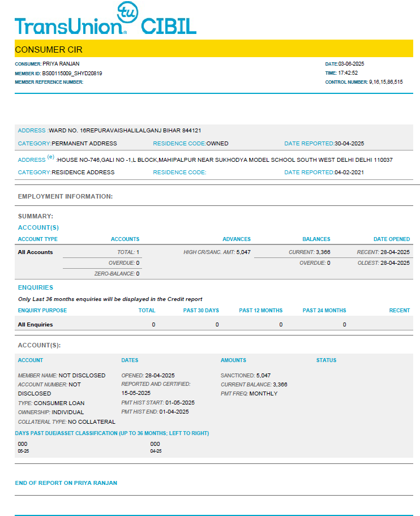The width and height of the screenshot is (420, 516).
Task: Click RECENT: 28-04-2025 date
Action: point(383,252)
